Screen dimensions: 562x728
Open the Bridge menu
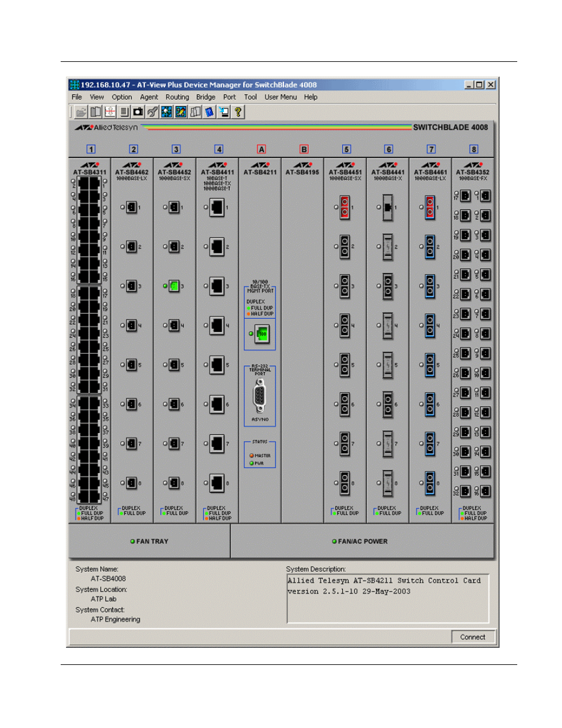click(x=206, y=97)
